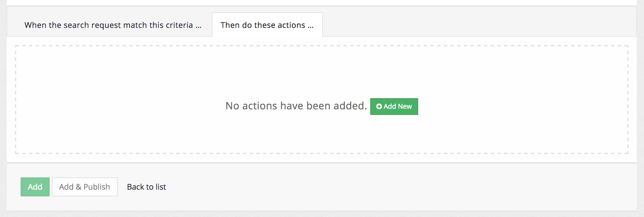Image resolution: width=644 pixels, height=217 pixels.
Task: Click Add to save without publishing
Action: pos(35,187)
